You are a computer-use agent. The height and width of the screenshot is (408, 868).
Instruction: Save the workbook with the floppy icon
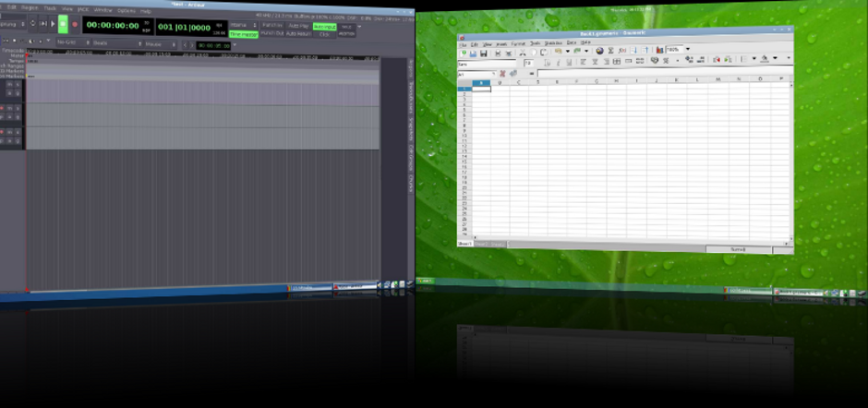[483, 54]
